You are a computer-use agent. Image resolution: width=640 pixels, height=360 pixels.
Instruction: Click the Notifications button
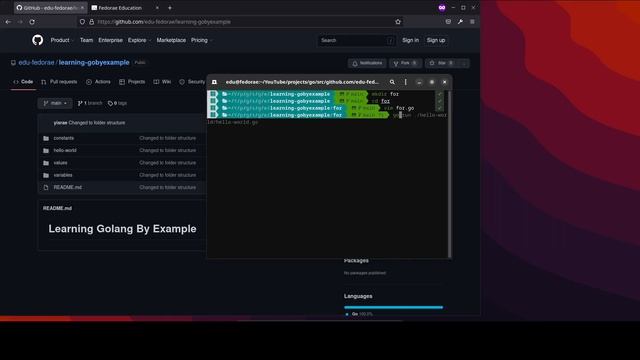coord(367,63)
